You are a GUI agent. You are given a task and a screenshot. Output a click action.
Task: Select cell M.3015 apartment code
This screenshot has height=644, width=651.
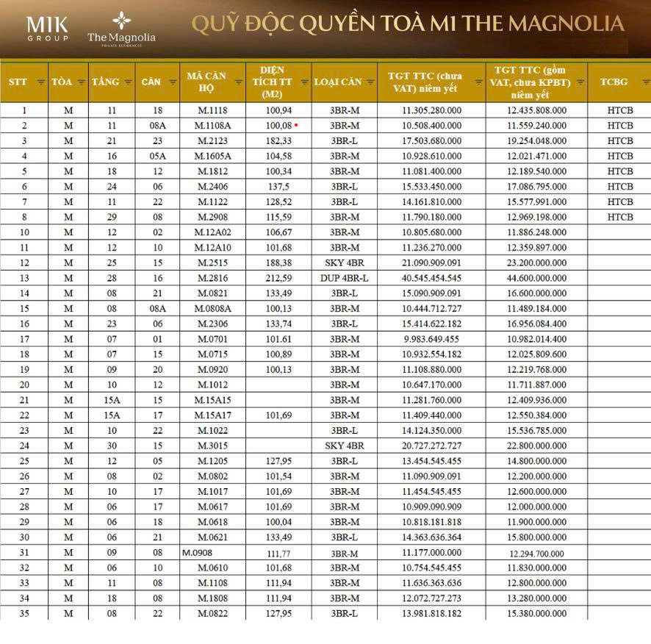[212, 446]
